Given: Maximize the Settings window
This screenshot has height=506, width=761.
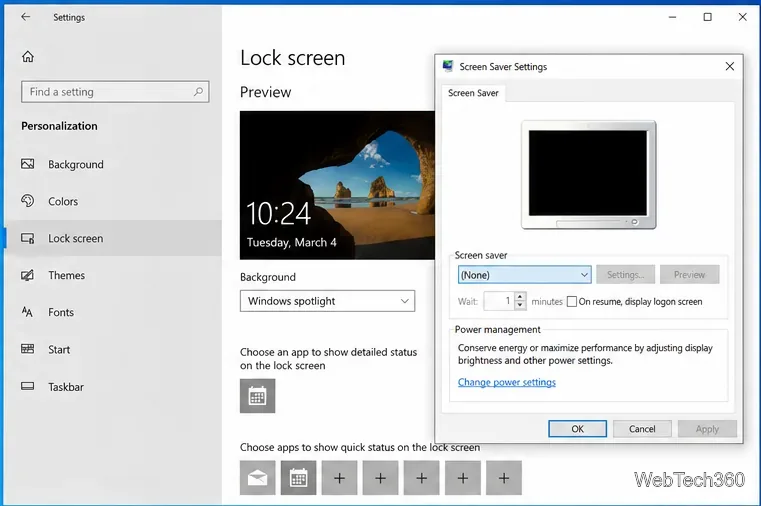Looking at the screenshot, I should pyautogui.click(x=708, y=17).
